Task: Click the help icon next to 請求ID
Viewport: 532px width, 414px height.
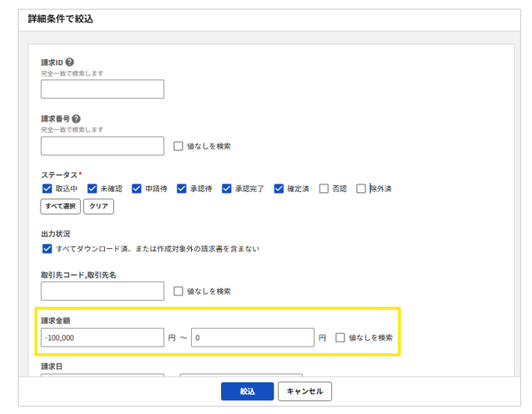Action: click(x=70, y=62)
